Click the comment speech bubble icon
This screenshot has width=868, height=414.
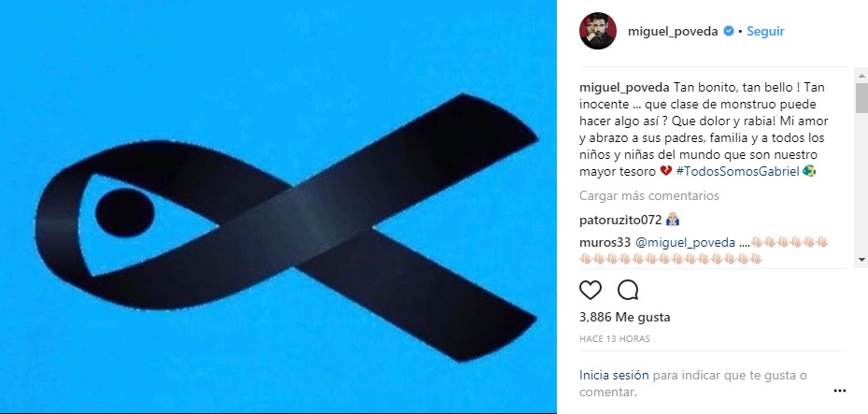628,290
